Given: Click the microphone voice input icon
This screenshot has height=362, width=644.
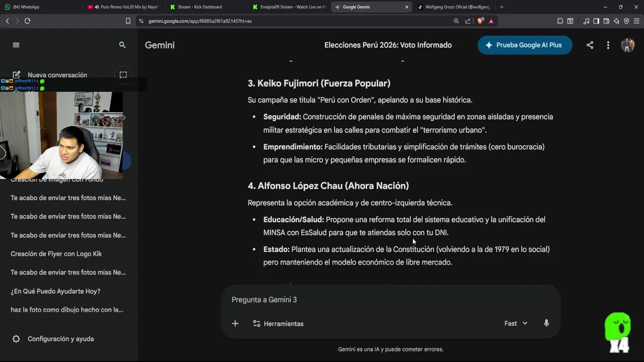Looking at the screenshot, I should click(546, 323).
